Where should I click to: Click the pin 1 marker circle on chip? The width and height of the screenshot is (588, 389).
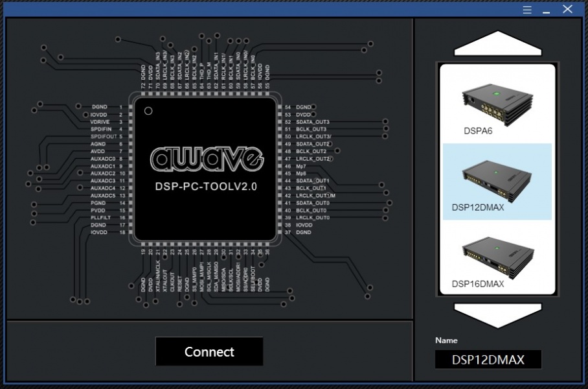[x=148, y=111]
